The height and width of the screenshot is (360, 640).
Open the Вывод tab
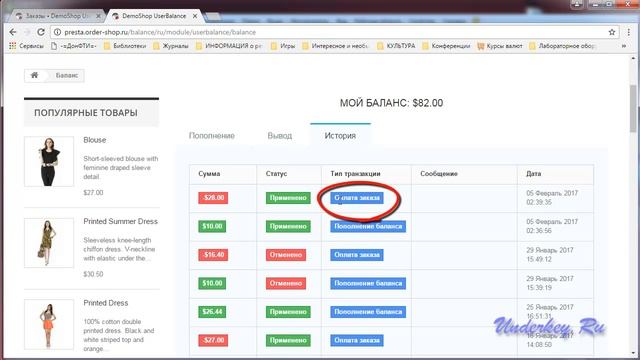tap(280, 136)
